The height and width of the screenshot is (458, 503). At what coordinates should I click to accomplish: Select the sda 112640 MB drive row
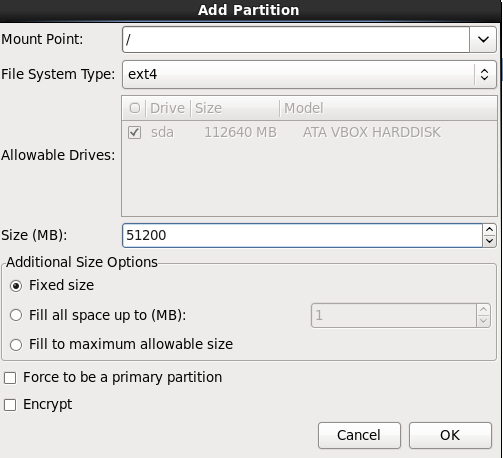309,132
